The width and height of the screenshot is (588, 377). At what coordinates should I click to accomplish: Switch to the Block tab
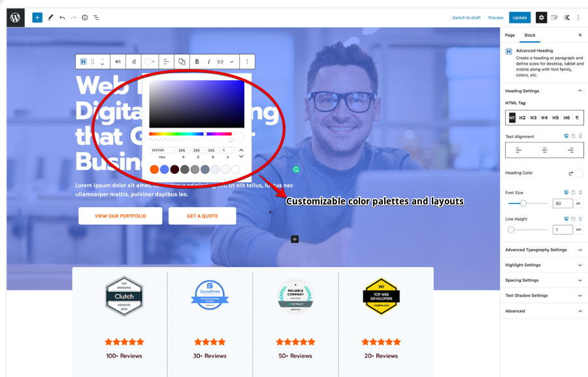530,35
